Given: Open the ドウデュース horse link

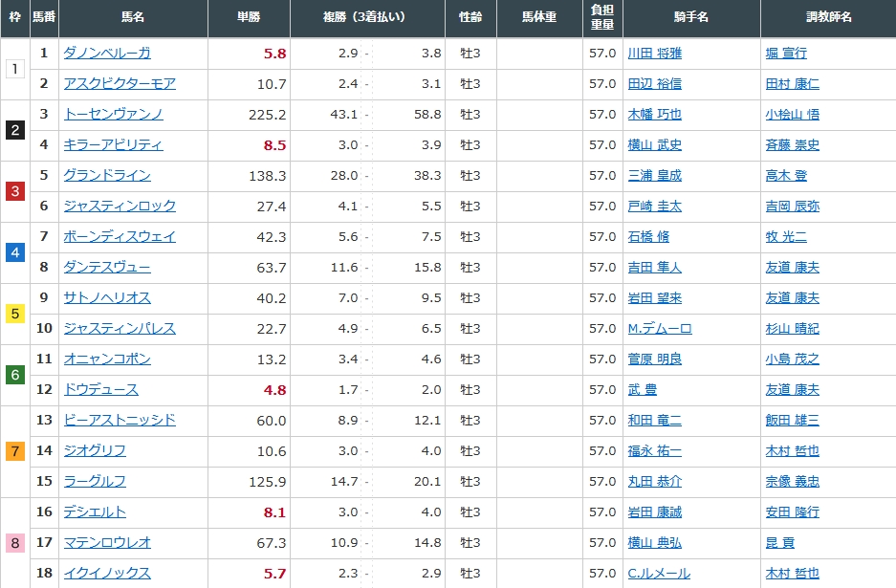Looking at the screenshot, I should 100,390.
